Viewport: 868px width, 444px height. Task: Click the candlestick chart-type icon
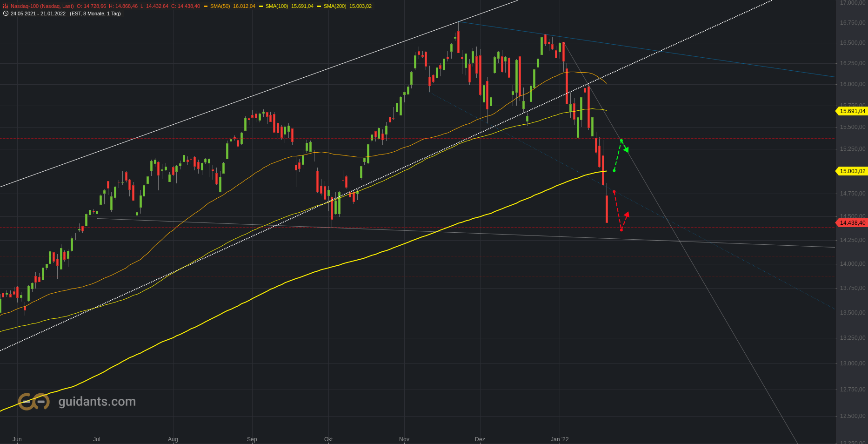coord(6,6)
